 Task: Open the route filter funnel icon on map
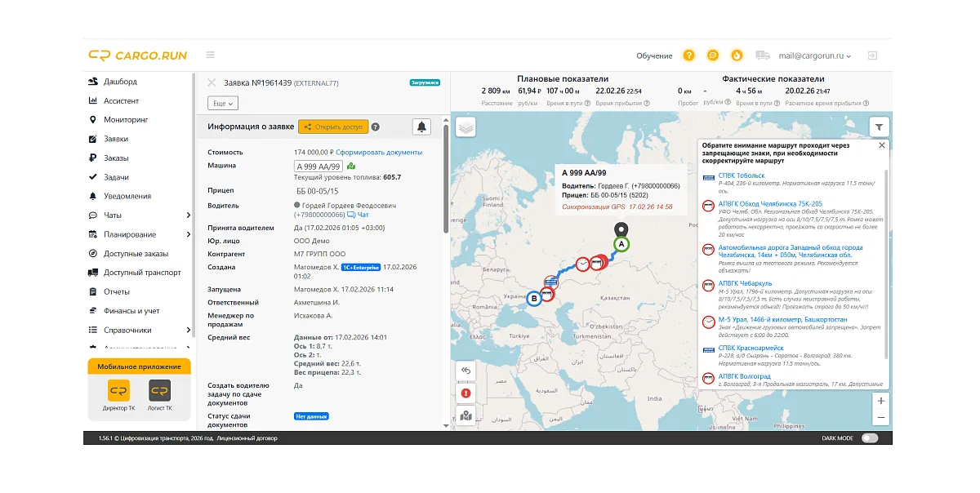pos(879,127)
